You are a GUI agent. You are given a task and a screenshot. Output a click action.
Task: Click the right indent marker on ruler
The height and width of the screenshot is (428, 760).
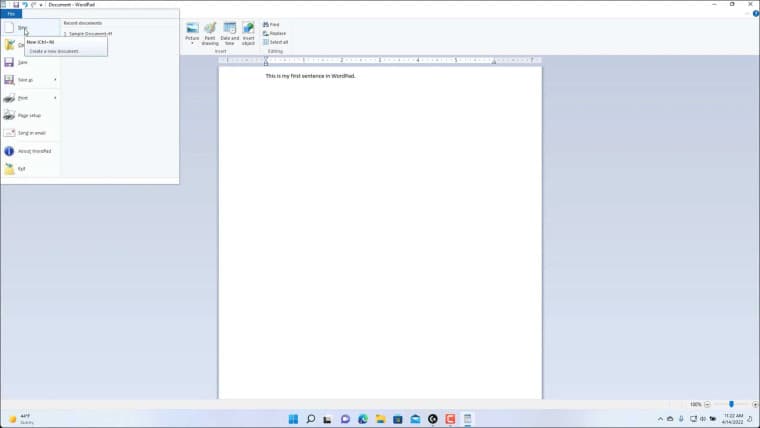point(494,62)
